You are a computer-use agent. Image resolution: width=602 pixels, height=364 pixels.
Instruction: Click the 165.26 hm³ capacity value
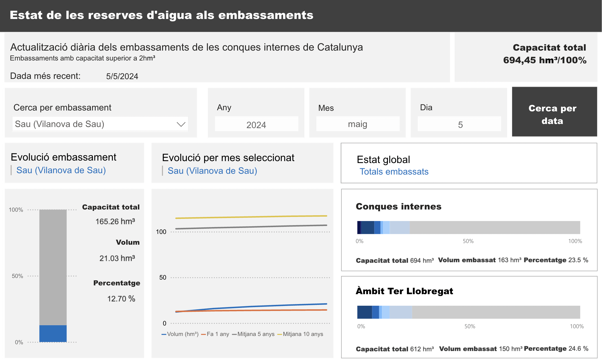pyautogui.click(x=115, y=221)
